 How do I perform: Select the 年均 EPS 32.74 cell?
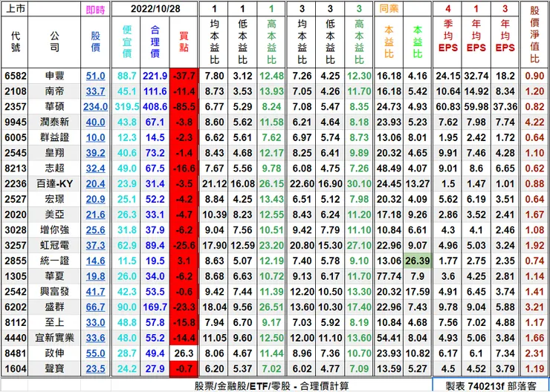476,76
